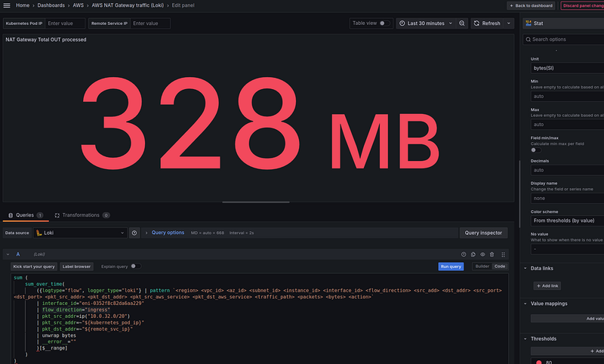Click Discard panel changes button
Viewport: 604px width, 364px height.
click(x=582, y=5)
